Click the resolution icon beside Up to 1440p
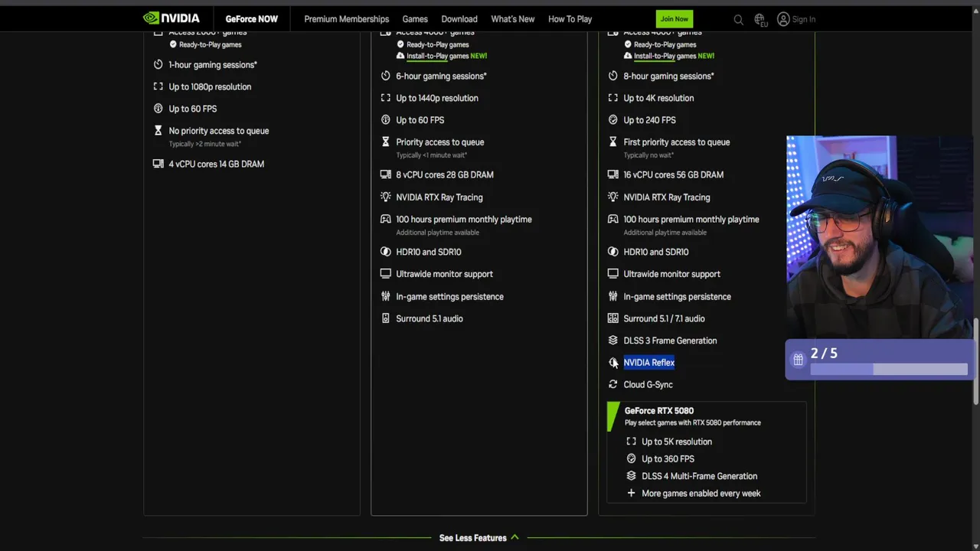Image resolution: width=980 pixels, height=551 pixels. click(385, 98)
